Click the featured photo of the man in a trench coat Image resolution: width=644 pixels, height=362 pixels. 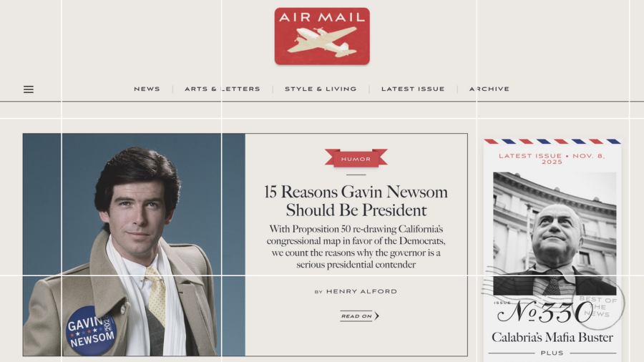click(134, 245)
